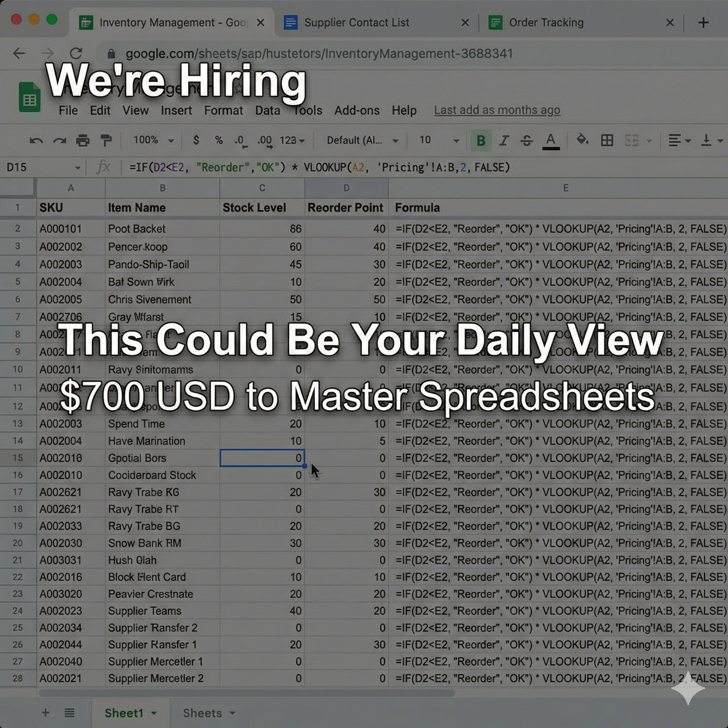Click the Add sheet plus button
728x728 pixels.
click(x=45, y=713)
